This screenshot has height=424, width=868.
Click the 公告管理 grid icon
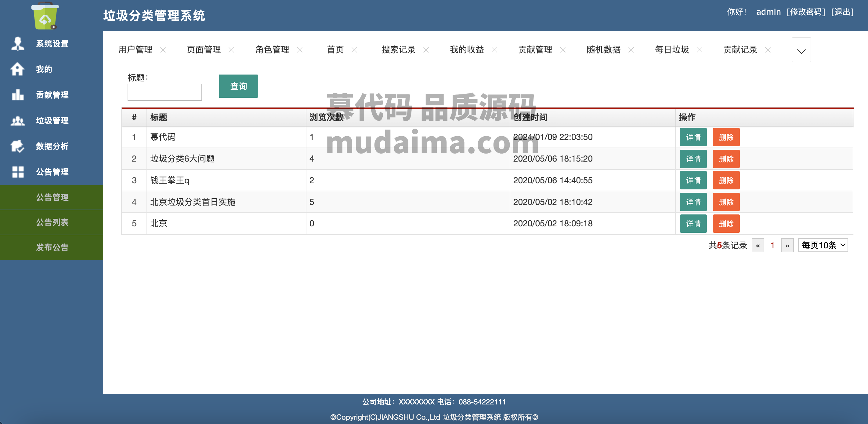pos(18,172)
